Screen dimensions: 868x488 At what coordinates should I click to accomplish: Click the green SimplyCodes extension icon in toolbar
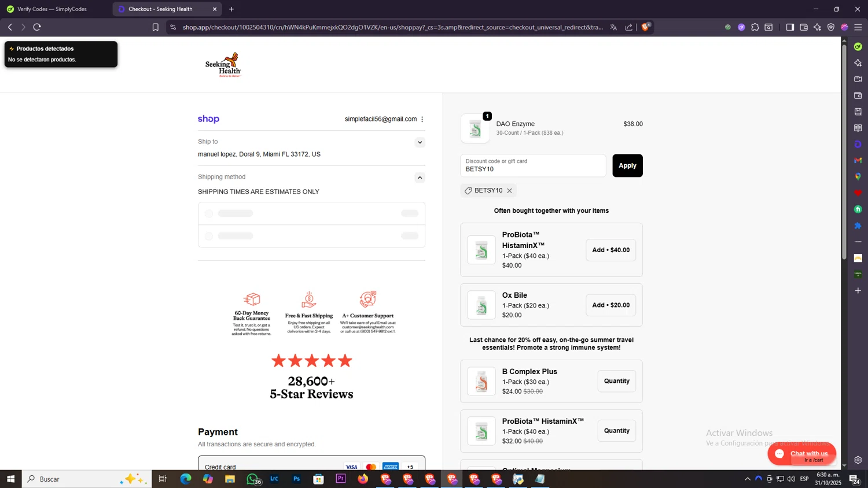tap(728, 27)
